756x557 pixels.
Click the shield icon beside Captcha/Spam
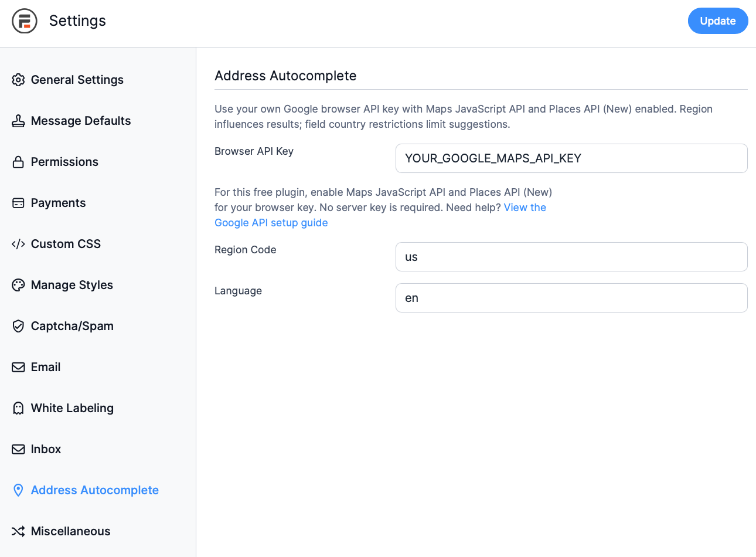pos(18,326)
